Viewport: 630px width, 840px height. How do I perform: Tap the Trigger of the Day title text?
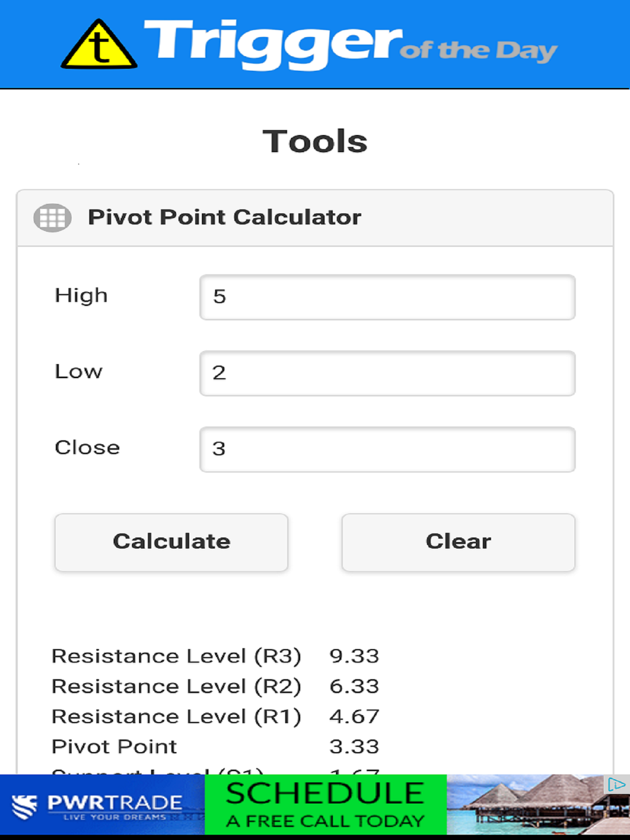[350, 45]
